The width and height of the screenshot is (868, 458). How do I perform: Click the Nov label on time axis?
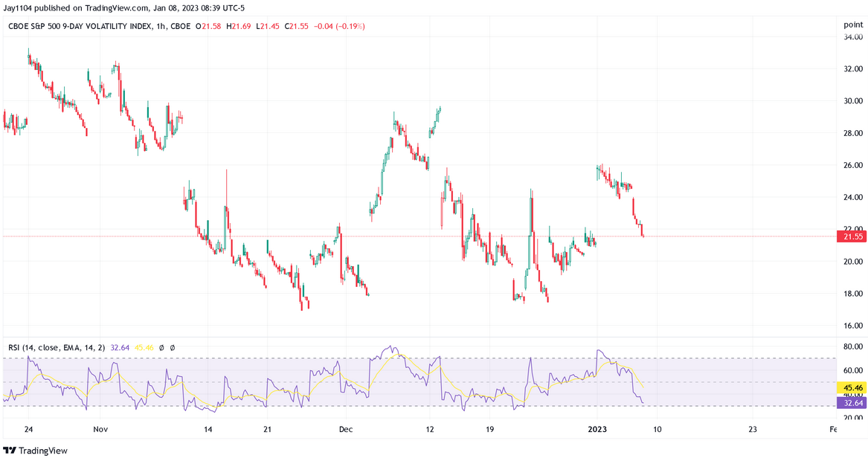click(100, 429)
